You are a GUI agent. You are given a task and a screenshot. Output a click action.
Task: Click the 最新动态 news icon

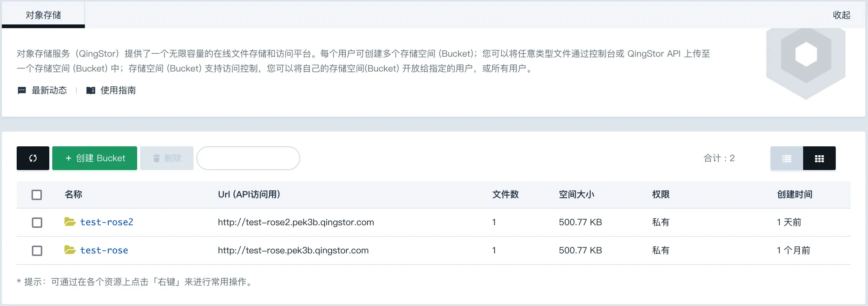pos(22,90)
